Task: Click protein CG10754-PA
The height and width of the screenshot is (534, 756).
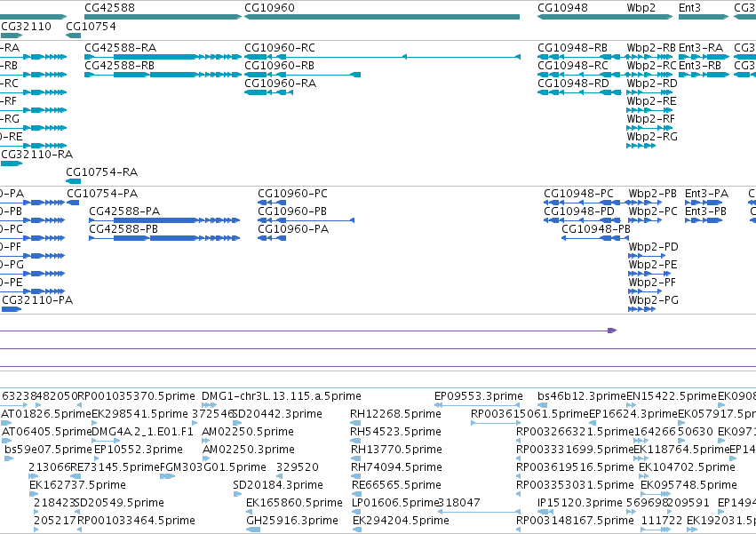Action: (x=102, y=194)
